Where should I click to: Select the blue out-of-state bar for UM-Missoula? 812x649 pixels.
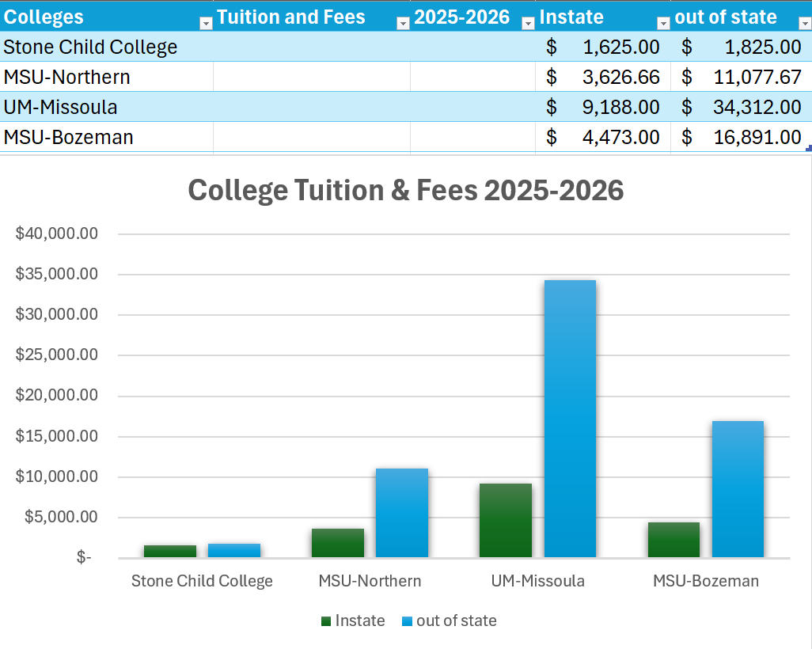click(x=570, y=419)
